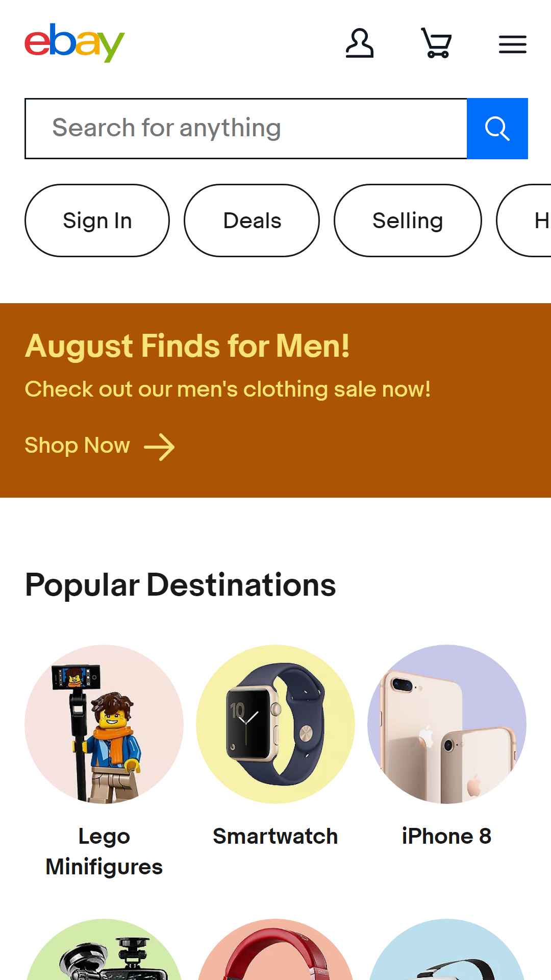The height and width of the screenshot is (980, 551).
Task: Open the account profile icon
Action: point(360,43)
